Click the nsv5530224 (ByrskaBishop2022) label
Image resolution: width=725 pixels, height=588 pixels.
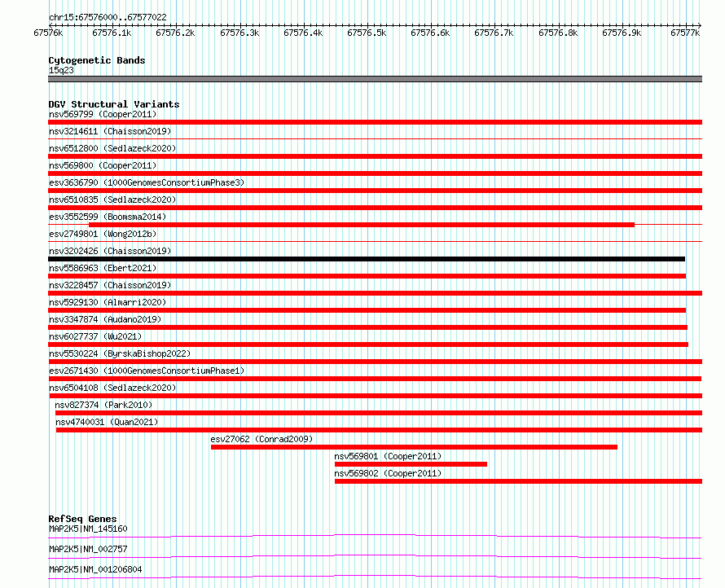[x=120, y=353]
